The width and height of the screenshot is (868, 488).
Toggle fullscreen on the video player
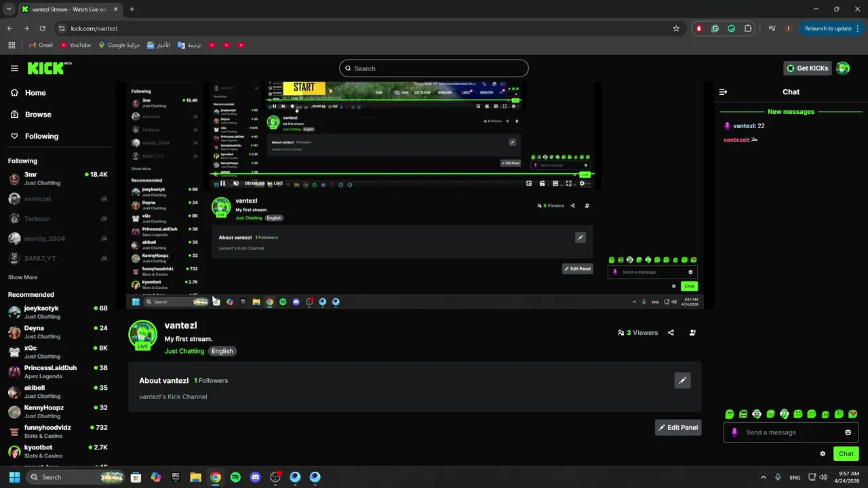[x=568, y=183]
